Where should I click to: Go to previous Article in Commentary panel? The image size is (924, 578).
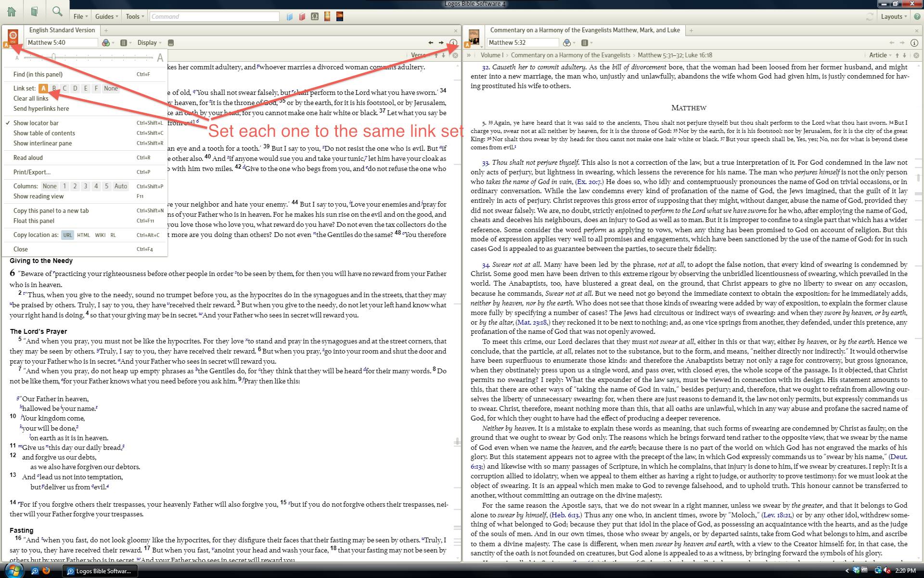(x=897, y=55)
